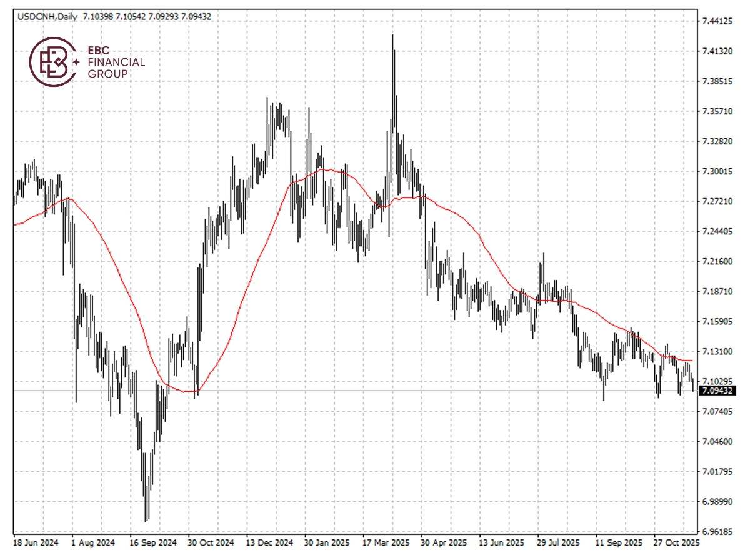Click the tallest candlestick spike near 17 Mar 2025
This screenshot has height=560, width=750.
(392, 62)
